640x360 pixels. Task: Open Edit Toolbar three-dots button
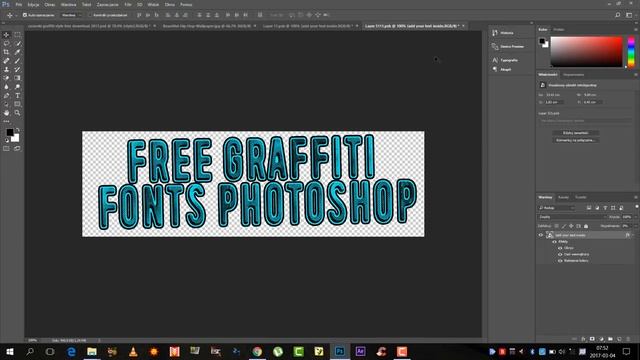pyautogui.click(x=6, y=121)
